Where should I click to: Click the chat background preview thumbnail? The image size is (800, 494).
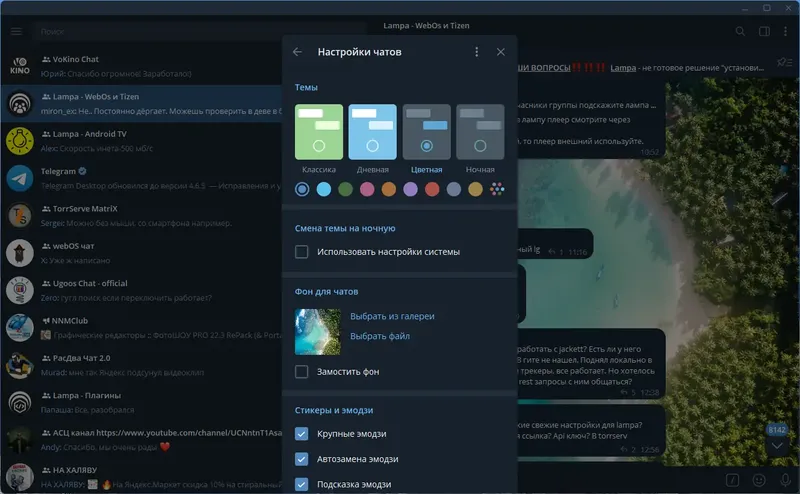point(318,332)
